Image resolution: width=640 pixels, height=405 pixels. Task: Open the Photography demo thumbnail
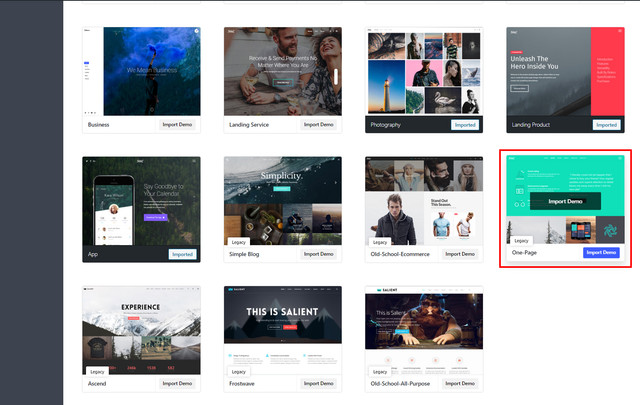click(x=424, y=71)
